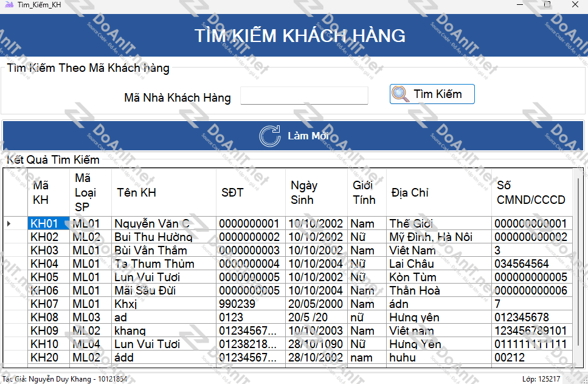Click the name cell ádd
The height and width of the screenshot is (384, 588).
(164, 358)
